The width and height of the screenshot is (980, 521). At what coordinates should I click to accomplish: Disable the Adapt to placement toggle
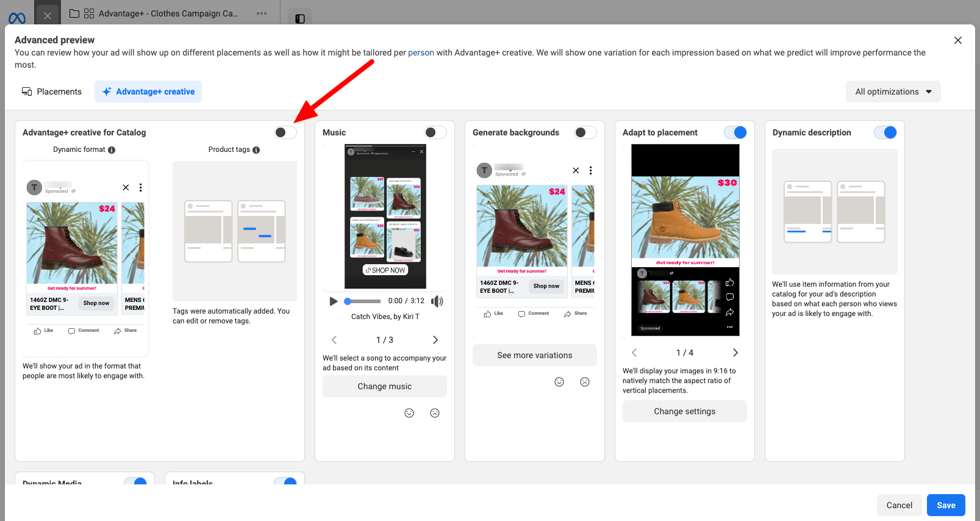[x=735, y=132]
